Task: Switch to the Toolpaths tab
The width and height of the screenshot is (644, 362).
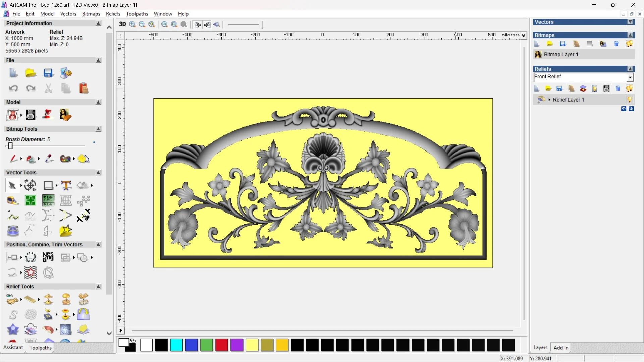Action: tap(40, 348)
